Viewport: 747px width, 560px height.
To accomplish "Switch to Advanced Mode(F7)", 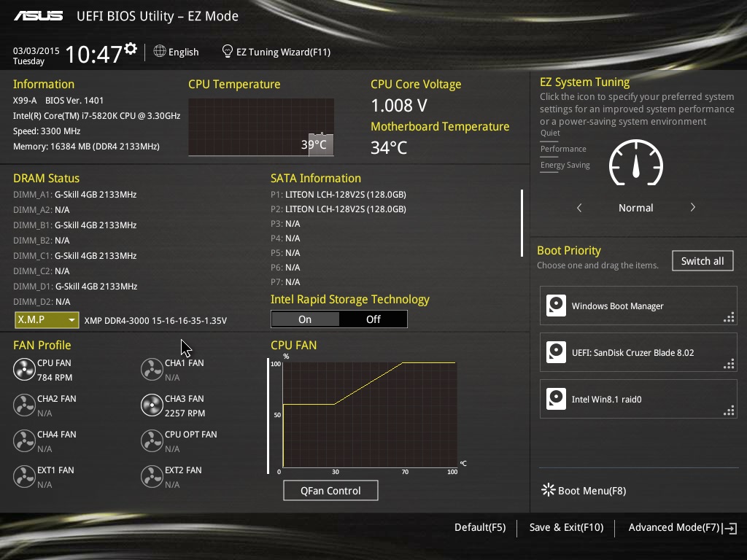I will 673,528.
